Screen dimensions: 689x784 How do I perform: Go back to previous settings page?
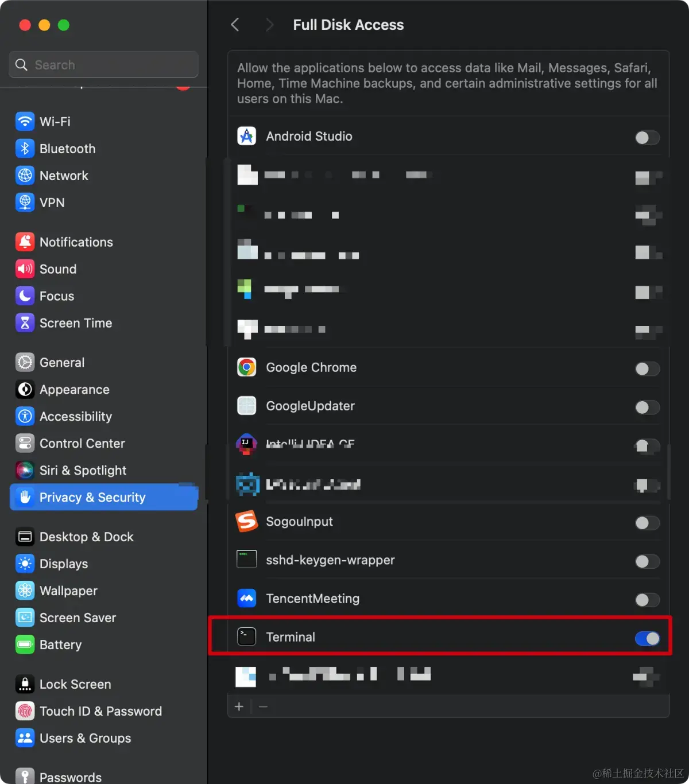point(235,25)
